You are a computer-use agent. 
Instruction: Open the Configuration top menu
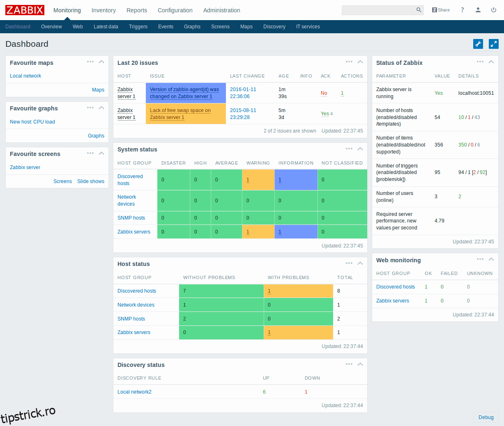click(x=175, y=10)
